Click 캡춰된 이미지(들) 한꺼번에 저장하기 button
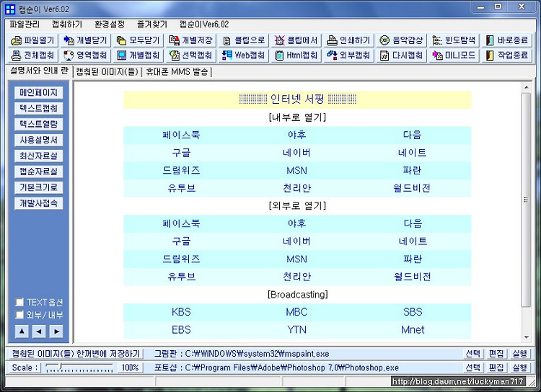Screen dimensions: 541x392 [76, 354]
